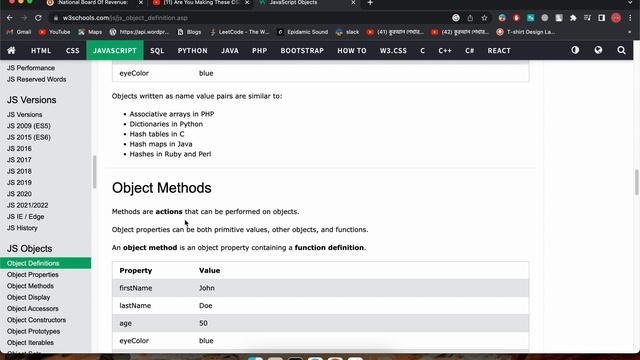
Task: Open JS 2021/2022 sidebar link
Action: 27,205
